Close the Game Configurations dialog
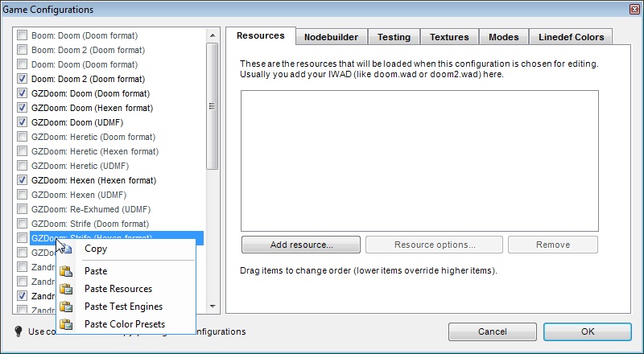Image resolution: width=644 pixels, height=354 pixels. coord(634,9)
